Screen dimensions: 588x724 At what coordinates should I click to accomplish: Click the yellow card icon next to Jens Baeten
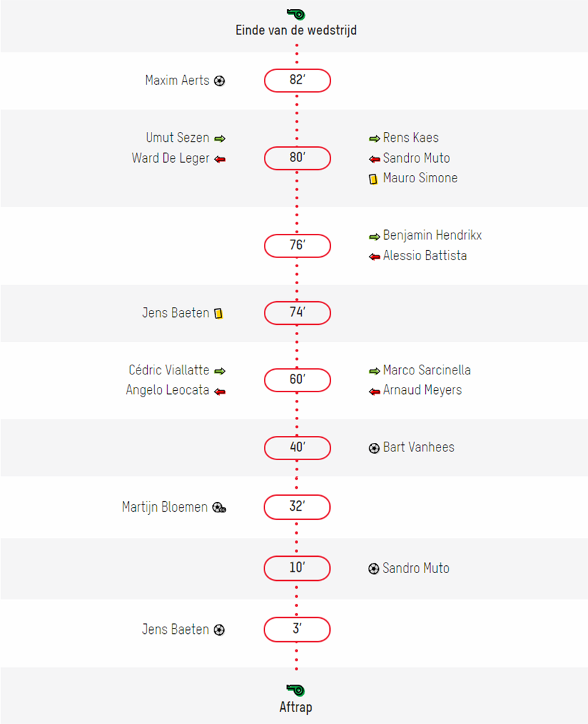pyautogui.click(x=219, y=314)
